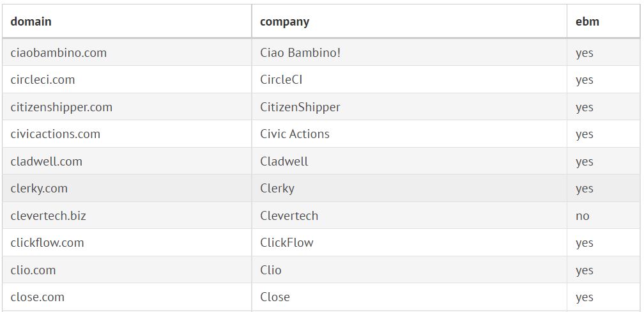
Task: Click the clerky.com domain cell
Action: point(39,189)
